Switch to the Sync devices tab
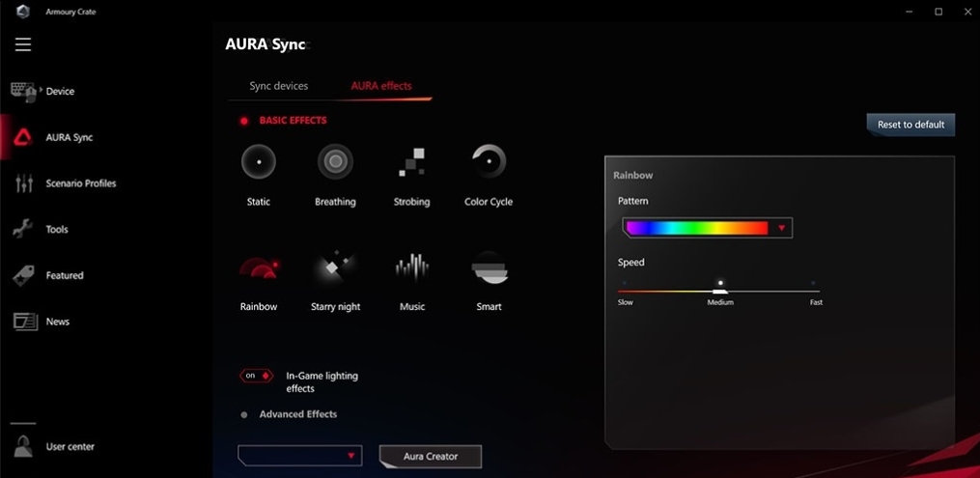Viewport: 980px width, 478px height. tap(279, 86)
